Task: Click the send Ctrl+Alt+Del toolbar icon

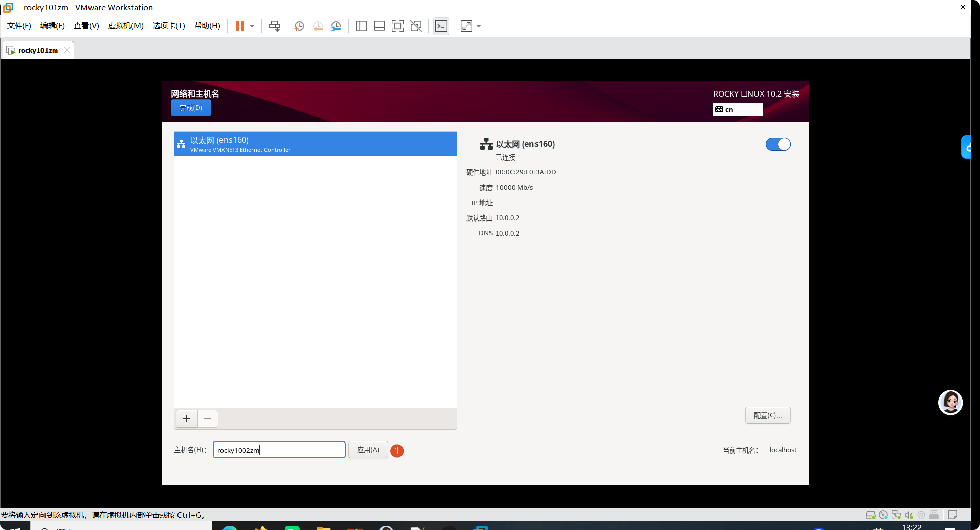Action: 275,26
